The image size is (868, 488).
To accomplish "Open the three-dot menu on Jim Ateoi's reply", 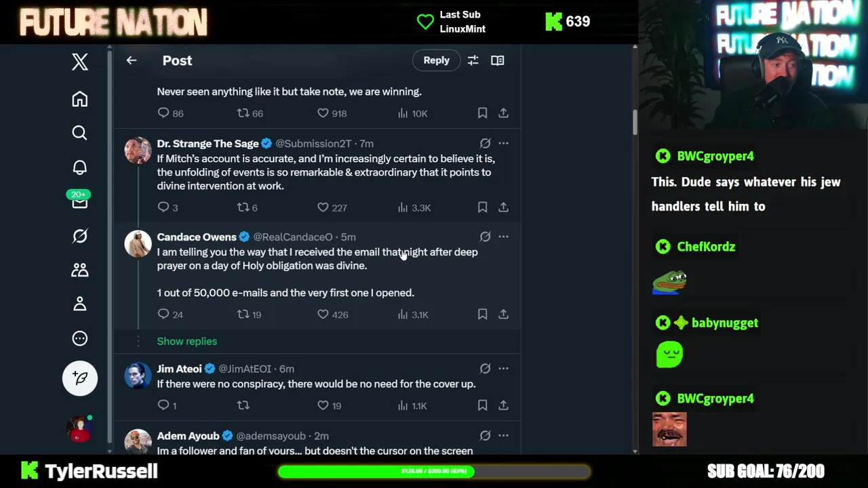I will pyautogui.click(x=503, y=369).
